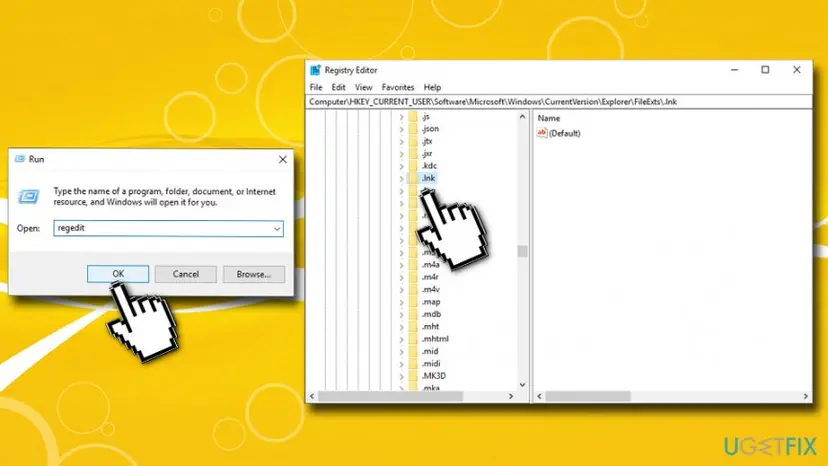
Task: Select the .js key in the tree
Action: tap(426, 117)
